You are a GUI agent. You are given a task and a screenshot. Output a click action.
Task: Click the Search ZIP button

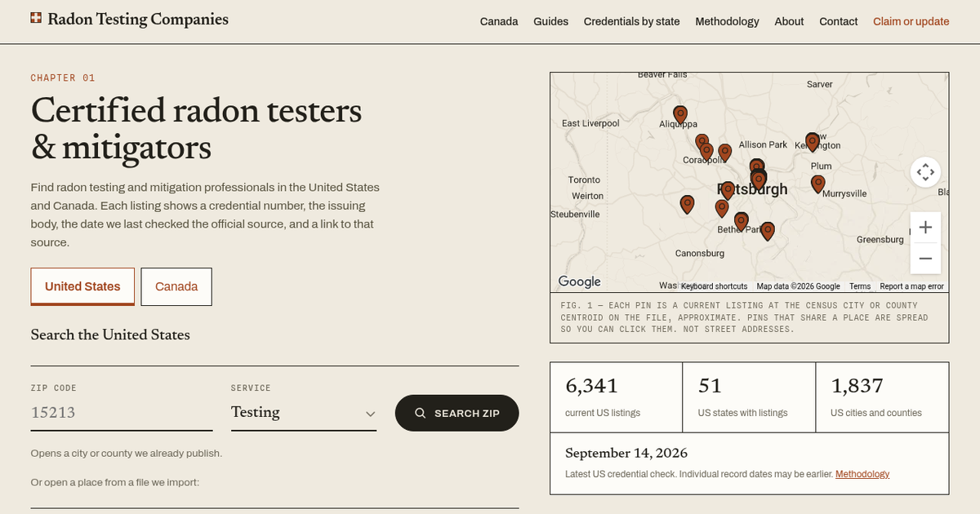457,413
